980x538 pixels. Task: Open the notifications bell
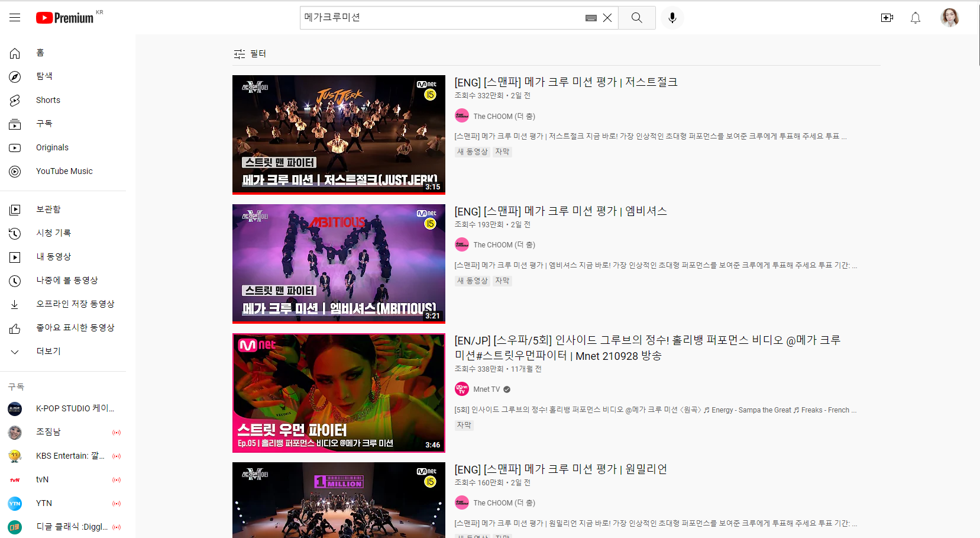click(916, 18)
